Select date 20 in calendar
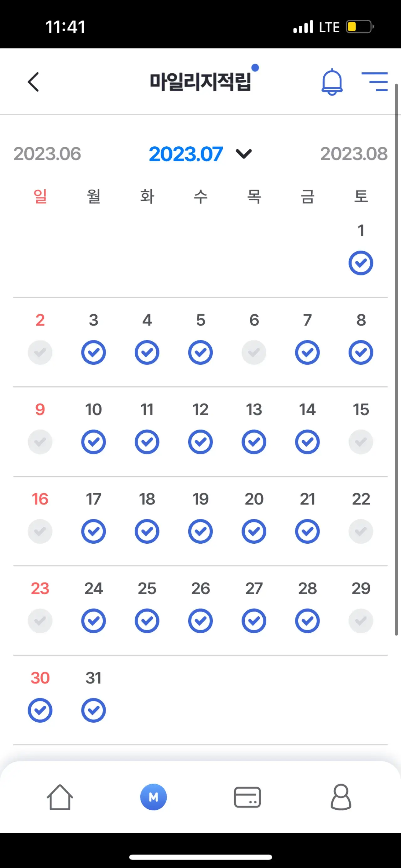The width and height of the screenshot is (401, 868). [x=254, y=499]
